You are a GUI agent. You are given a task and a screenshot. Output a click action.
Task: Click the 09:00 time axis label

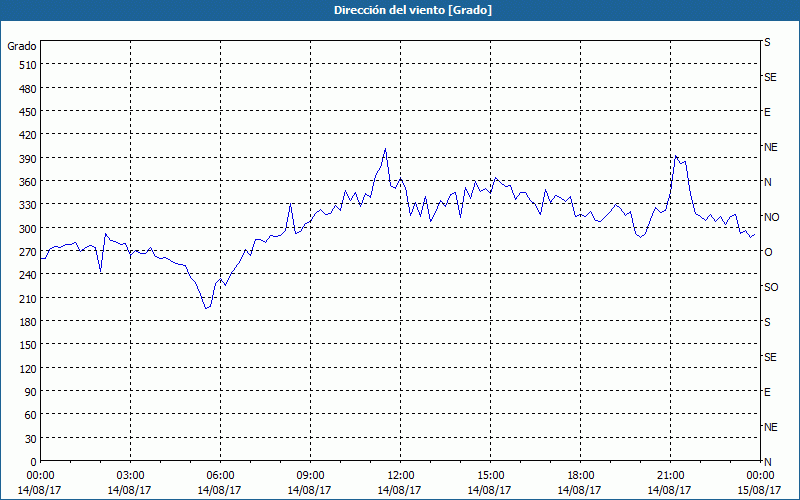pos(310,476)
